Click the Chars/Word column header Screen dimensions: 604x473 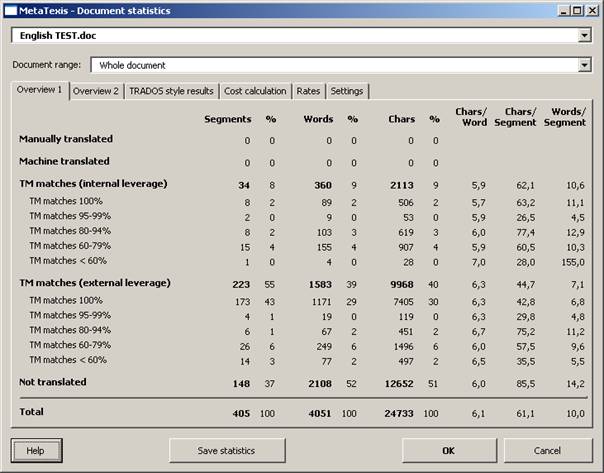(x=471, y=117)
